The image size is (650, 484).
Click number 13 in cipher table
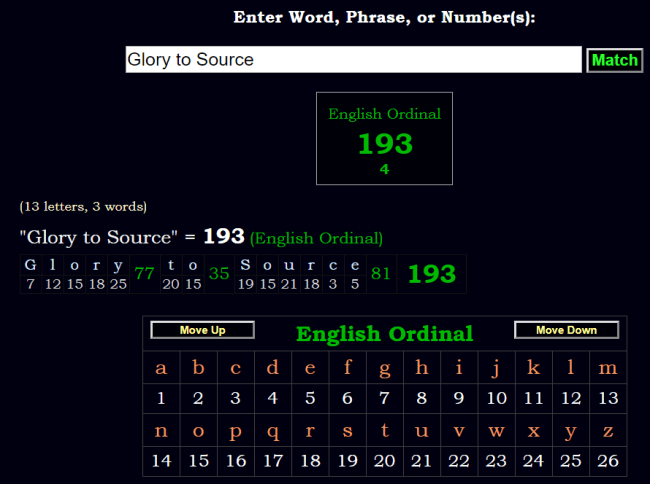607,398
